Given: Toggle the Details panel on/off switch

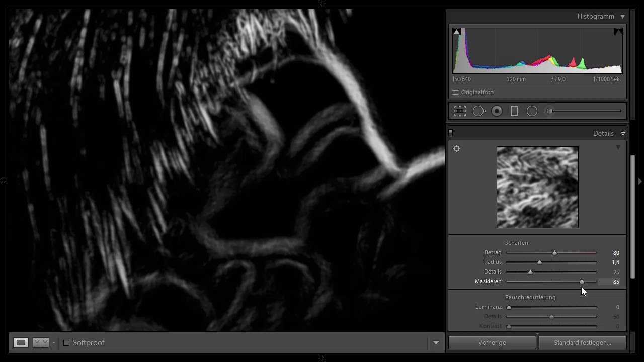Looking at the screenshot, I should tap(451, 133).
